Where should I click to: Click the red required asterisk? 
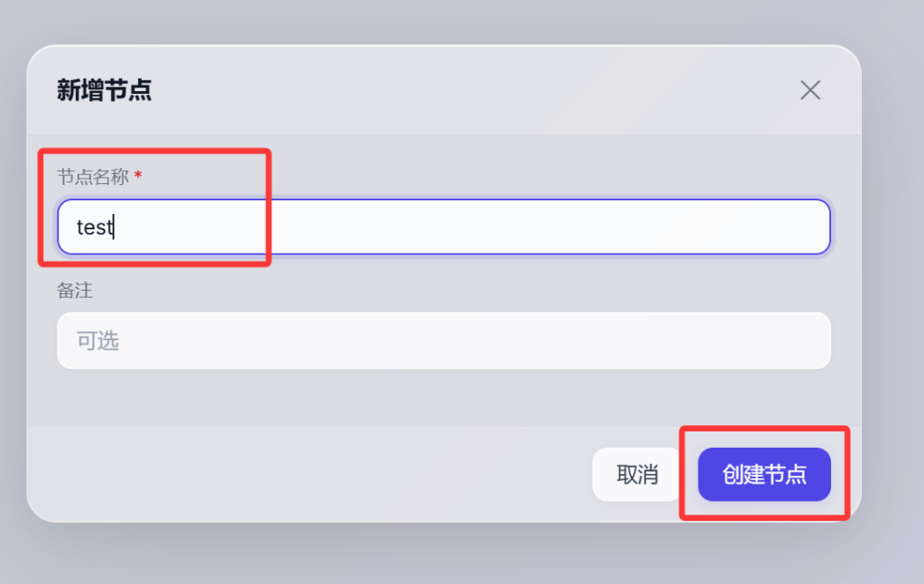[x=138, y=176]
